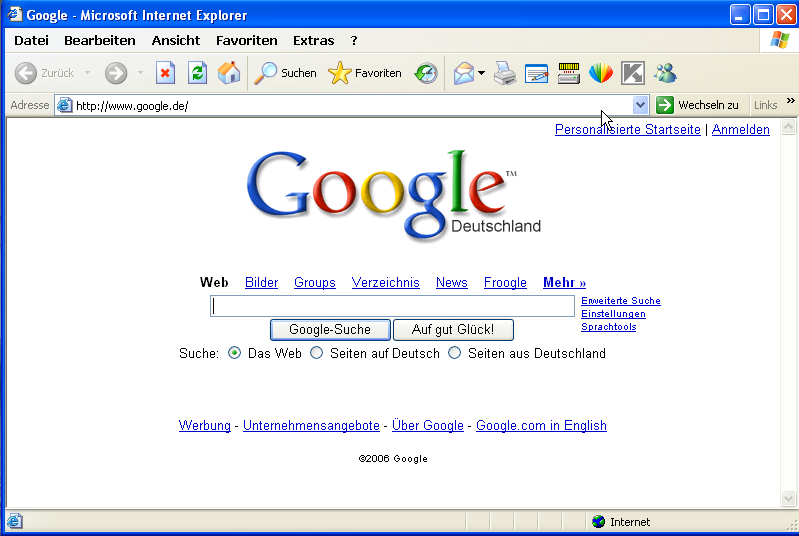Viewport: 799px width, 536px height.
Task: Click the Mail envelope icon
Action: [x=464, y=73]
